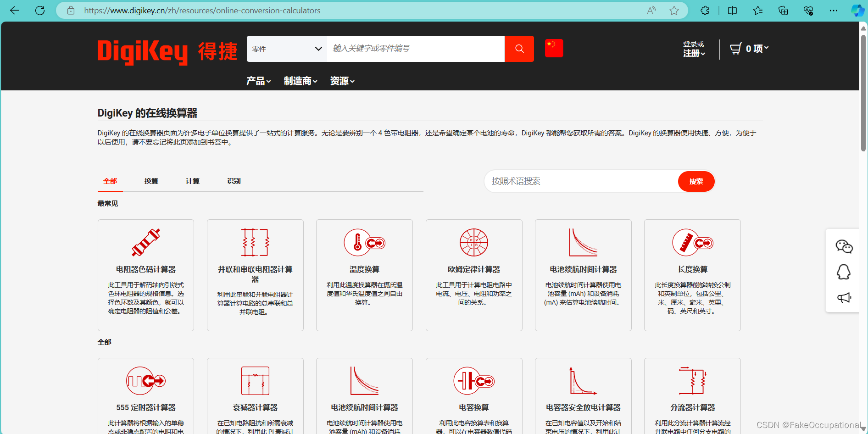The image size is (868, 434).
Task: Open the 衰减器计算器 title link
Action: [x=255, y=408]
